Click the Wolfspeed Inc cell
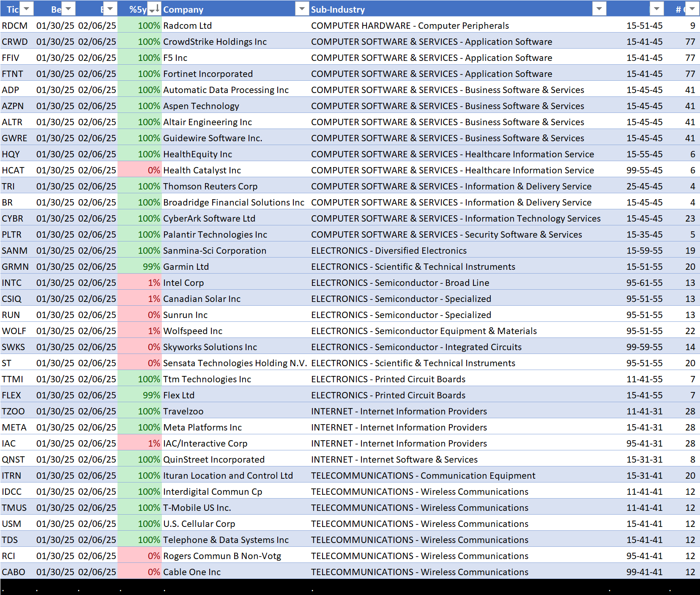Viewport: 700px width, 595px height. point(235,331)
